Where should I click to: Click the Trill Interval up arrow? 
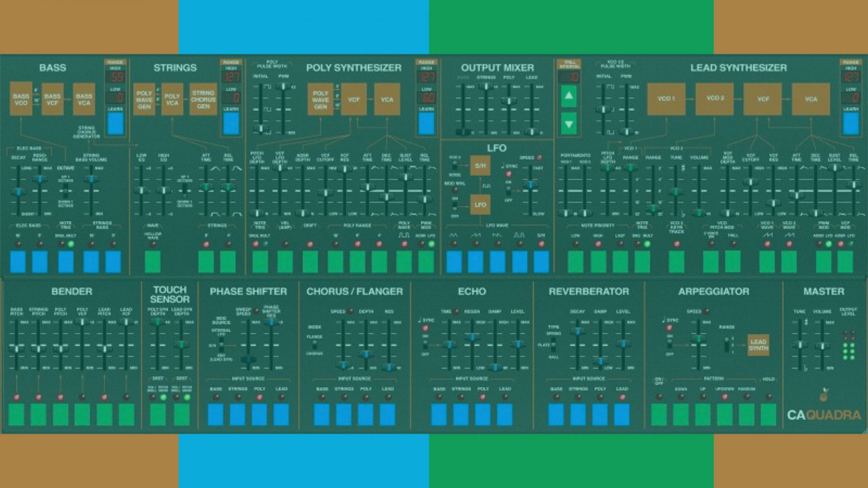click(x=569, y=96)
